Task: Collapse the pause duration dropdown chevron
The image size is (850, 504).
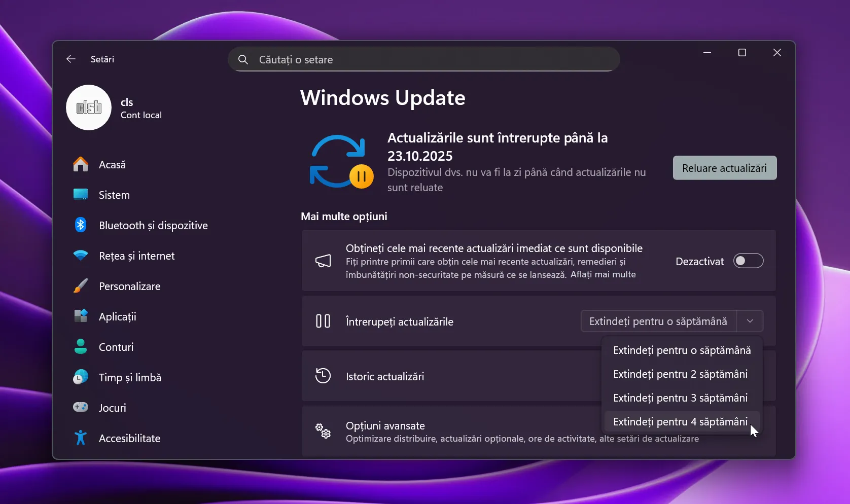Action: pyautogui.click(x=750, y=321)
